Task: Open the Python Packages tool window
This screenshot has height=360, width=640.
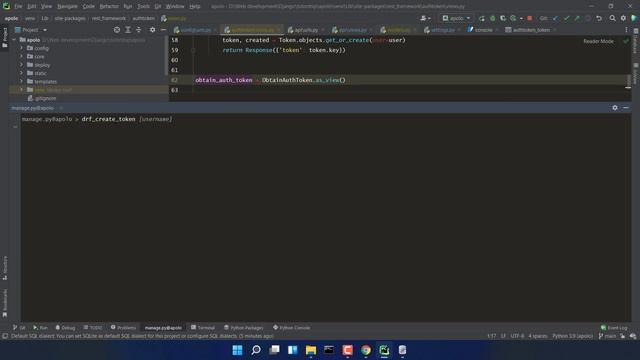Action: click(244, 328)
